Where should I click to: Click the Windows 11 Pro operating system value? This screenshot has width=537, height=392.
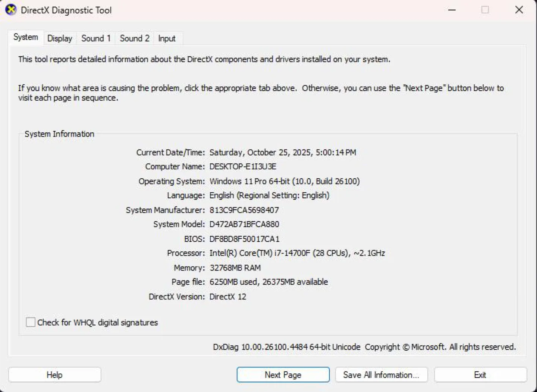point(284,181)
